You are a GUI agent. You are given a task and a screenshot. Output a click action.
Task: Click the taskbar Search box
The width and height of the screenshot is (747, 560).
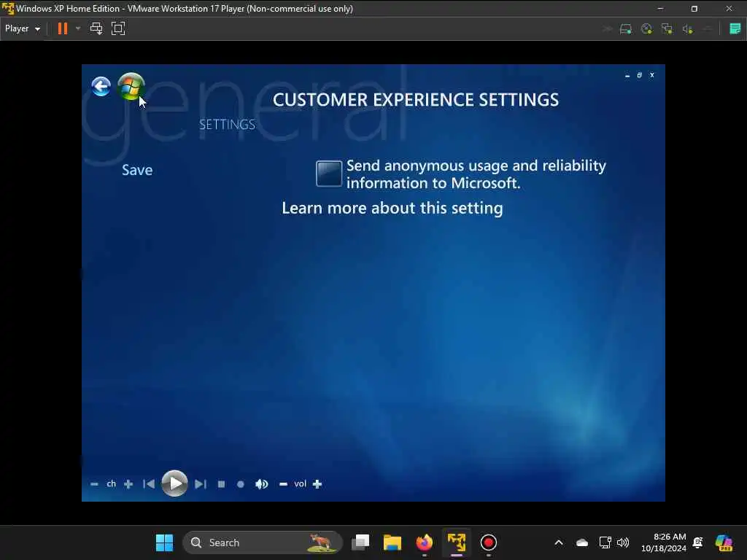tap(263, 542)
